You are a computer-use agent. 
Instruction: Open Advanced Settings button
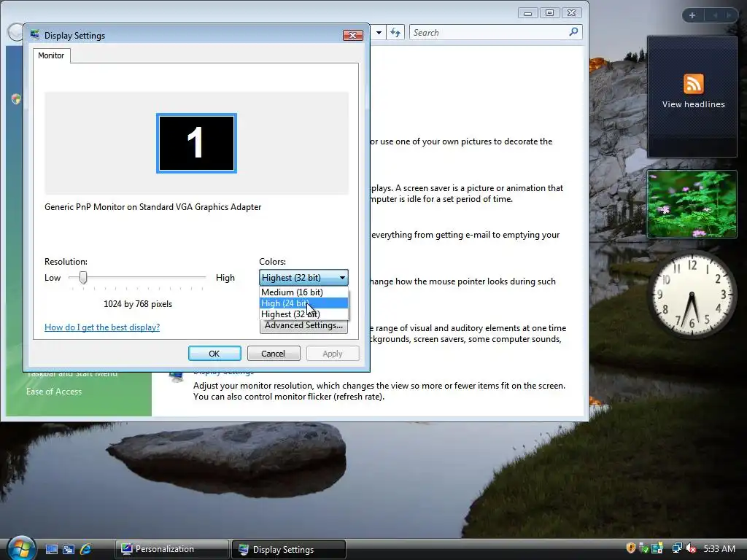point(304,326)
